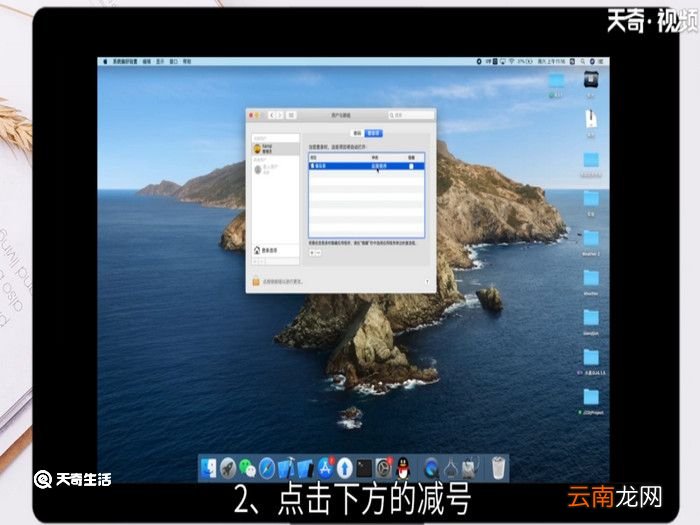The image size is (700, 525).
Task: Open Safari compass icon in dock
Action: pyautogui.click(x=267, y=468)
